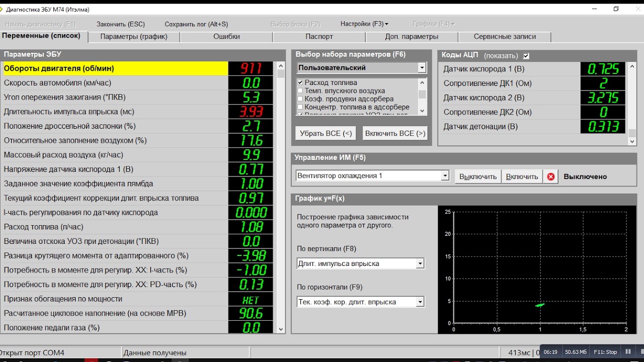Enable Темп. впускного воздуха checkbox
The width and height of the screenshot is (644, 362).
point(300,91)
